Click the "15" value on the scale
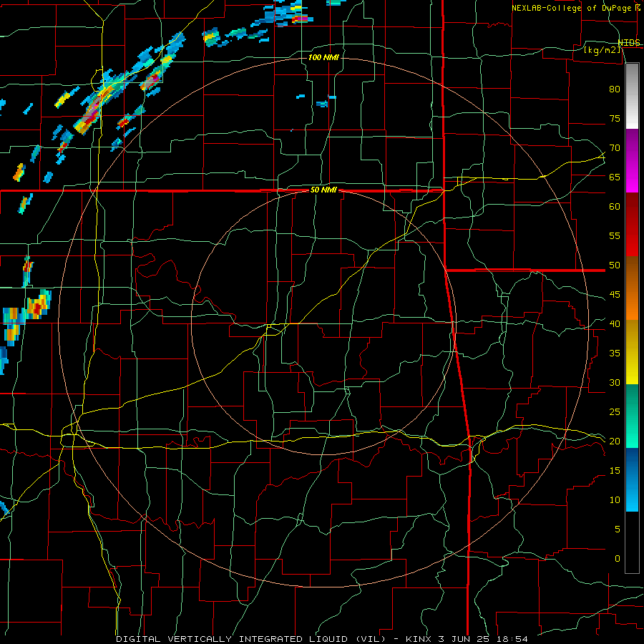The height and width of the screenshot is (644, 644). [615, 471]
